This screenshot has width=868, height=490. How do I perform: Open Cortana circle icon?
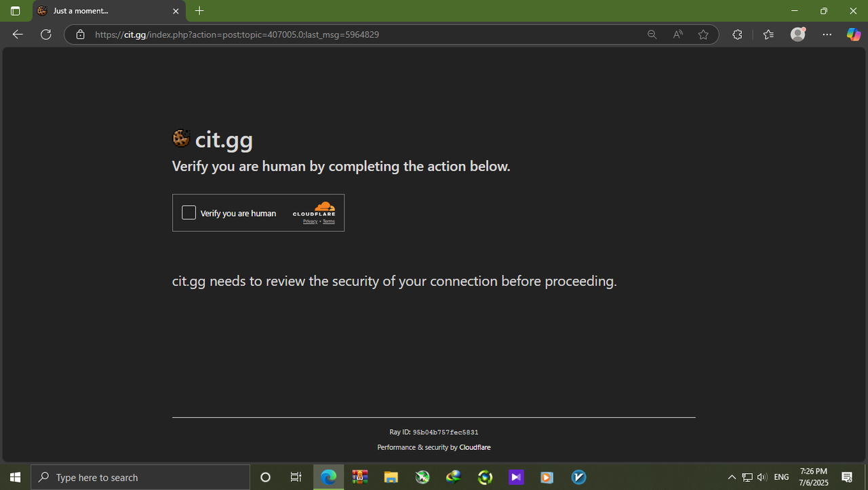[x=265, y=477]
